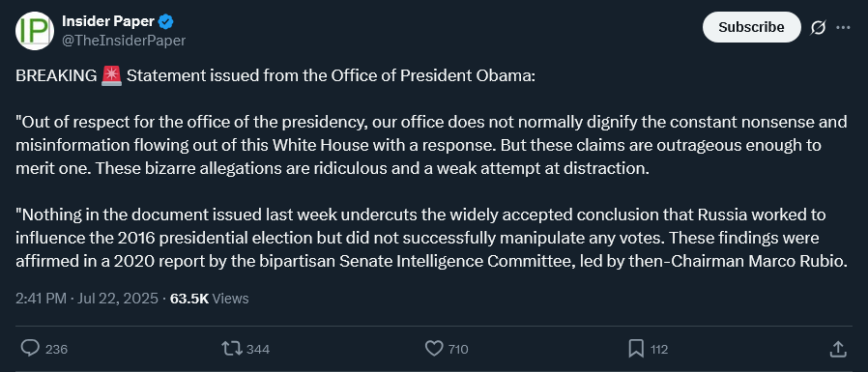
Task: Click the 710 likes count
Action: coord(458,350)
